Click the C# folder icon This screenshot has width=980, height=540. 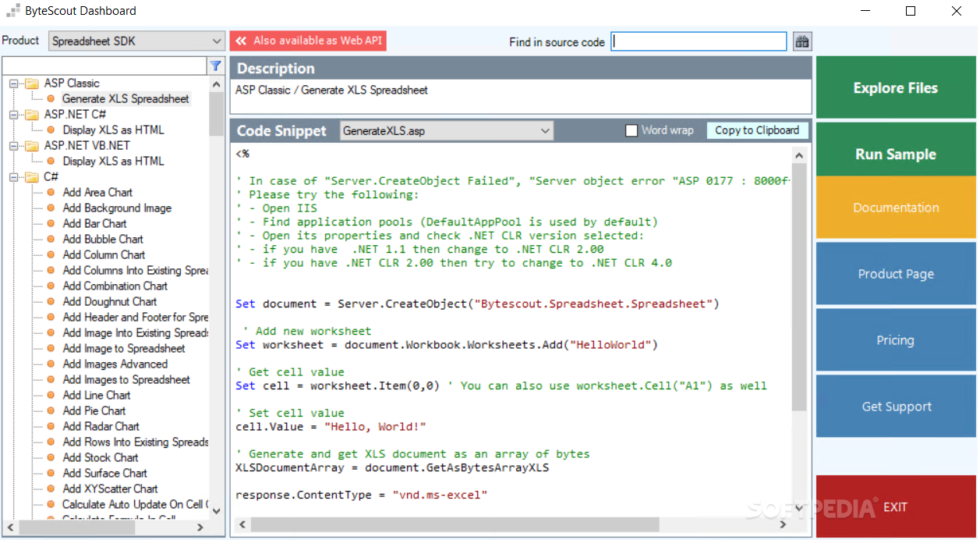pos(32,177)
